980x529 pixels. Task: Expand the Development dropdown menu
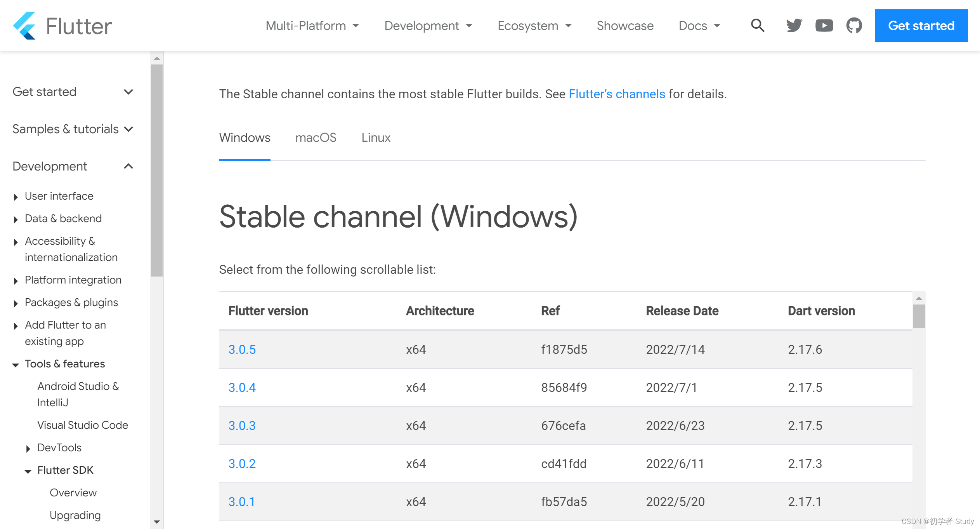[x=427, y=25]
